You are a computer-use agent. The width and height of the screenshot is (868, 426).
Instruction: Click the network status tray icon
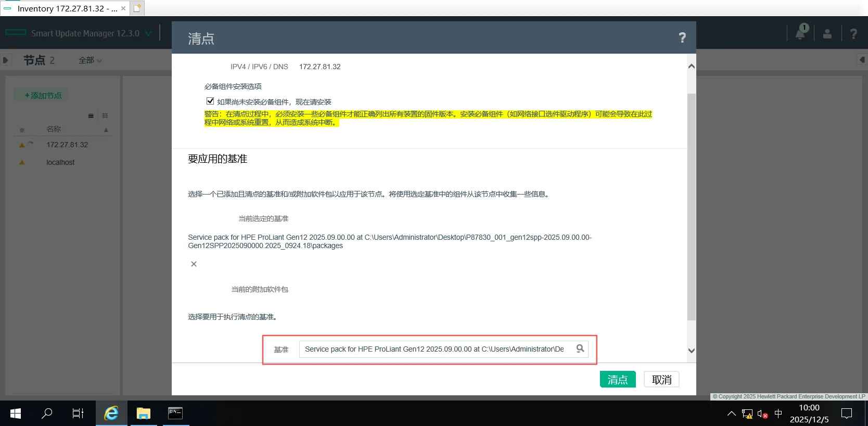[747, 414]
